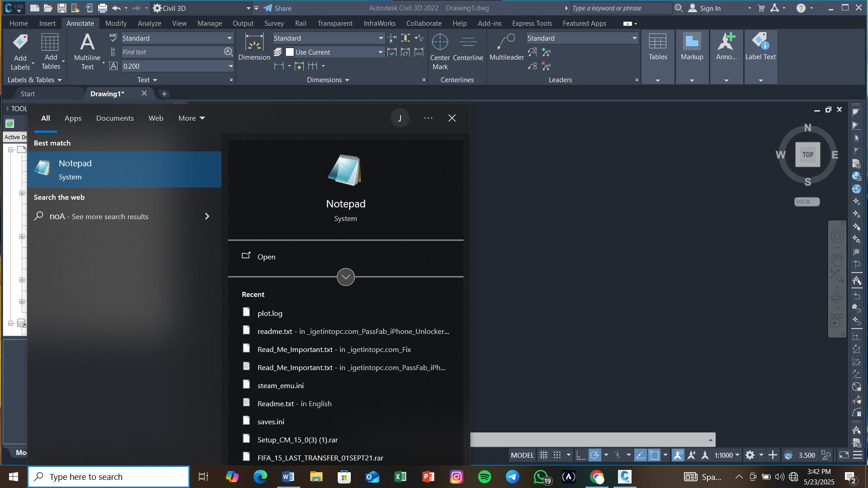Open the Analyze ribbon tab
Image resolution: width=868 pixels, height=488 pixels.
(x=149, y=23)
